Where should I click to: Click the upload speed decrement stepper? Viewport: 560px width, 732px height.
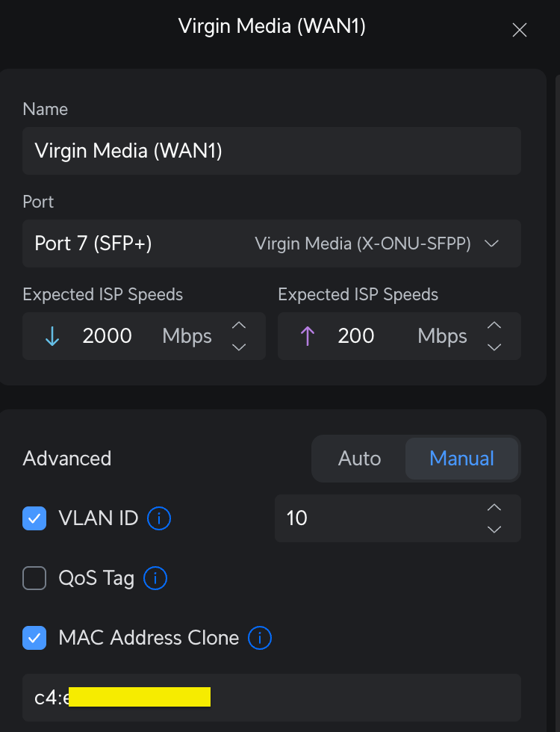coord(494,347)
